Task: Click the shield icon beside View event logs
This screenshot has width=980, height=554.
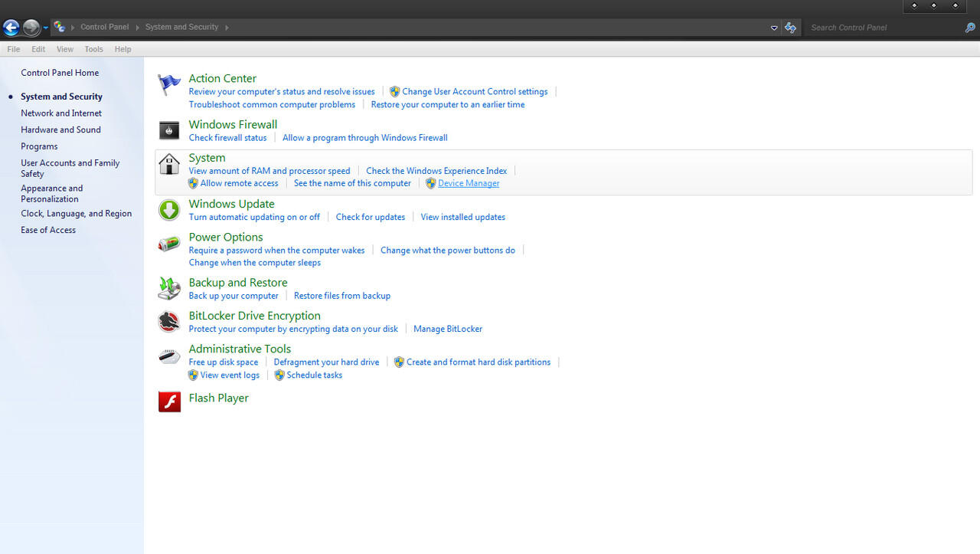Action: (x=193, y=375)
